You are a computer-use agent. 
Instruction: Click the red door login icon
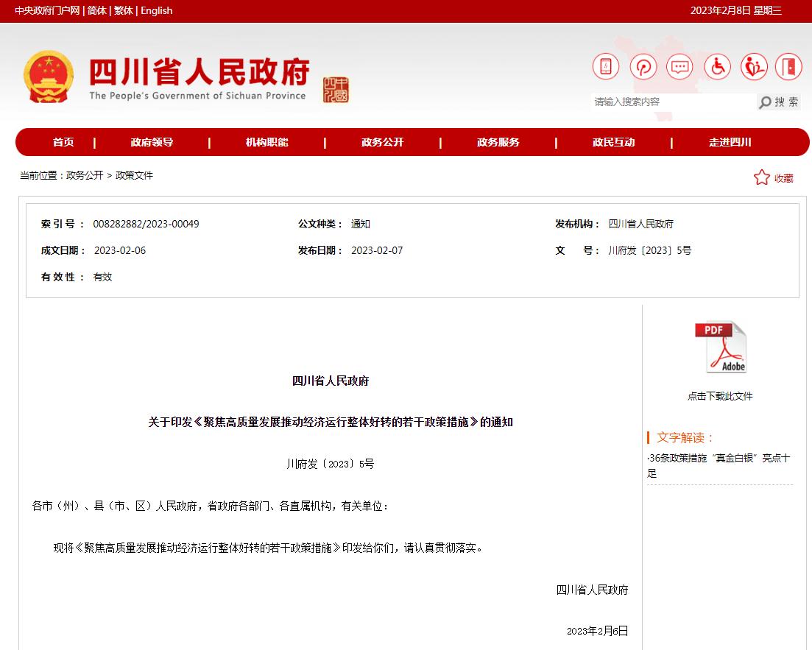pos(789,67)
